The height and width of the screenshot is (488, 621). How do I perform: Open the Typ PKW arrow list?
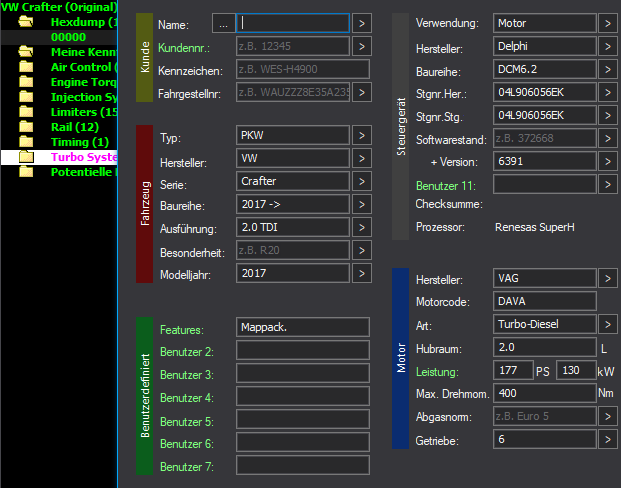[362, 135]
